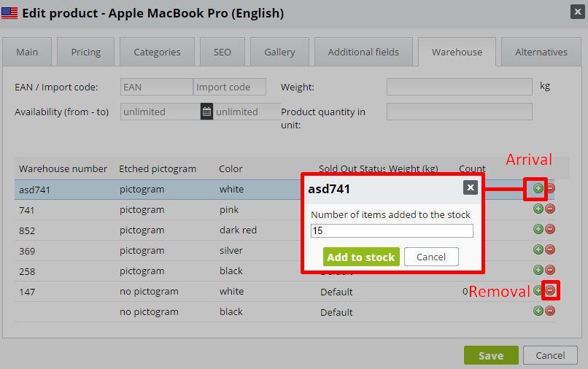Click Cancel at the dialog bottom
The width and height of the screenshot is (588, 369).
point(550,355)
